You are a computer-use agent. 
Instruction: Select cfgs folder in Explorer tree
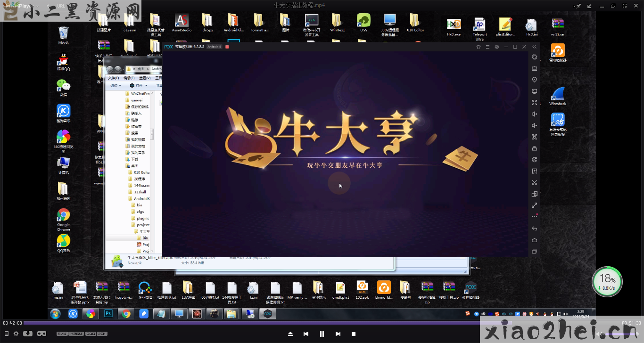point(137,212)
